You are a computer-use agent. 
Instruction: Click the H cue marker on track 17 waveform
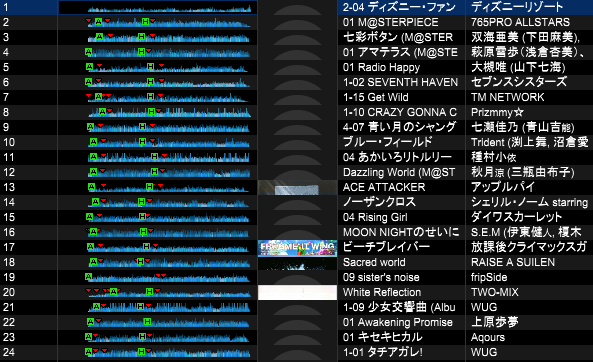click(x=146, y=246)
